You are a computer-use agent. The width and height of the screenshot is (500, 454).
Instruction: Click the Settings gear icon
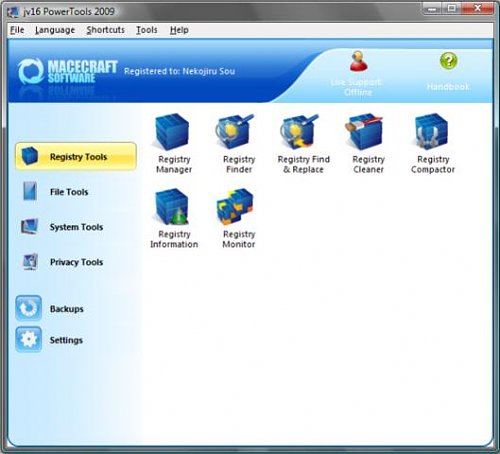[29, 340]
